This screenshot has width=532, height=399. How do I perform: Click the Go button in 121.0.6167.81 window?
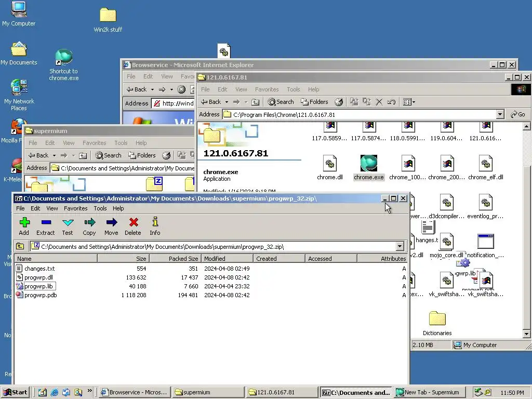[518, 115]
